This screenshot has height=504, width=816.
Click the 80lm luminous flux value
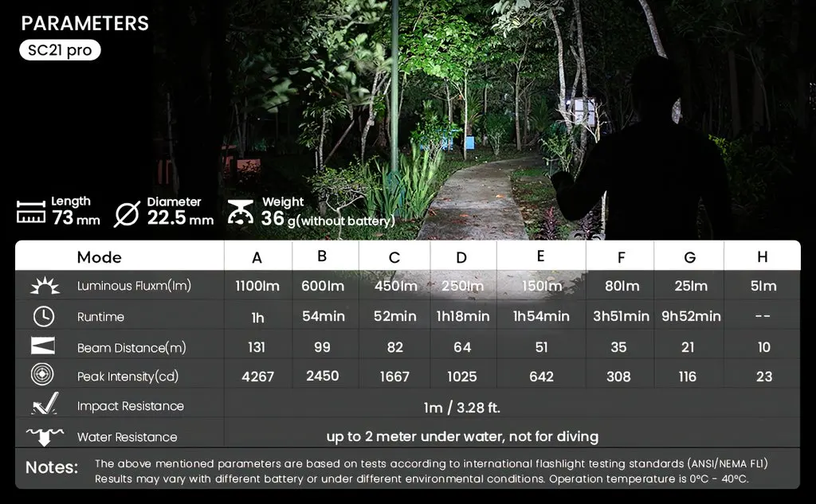(622, 286)
